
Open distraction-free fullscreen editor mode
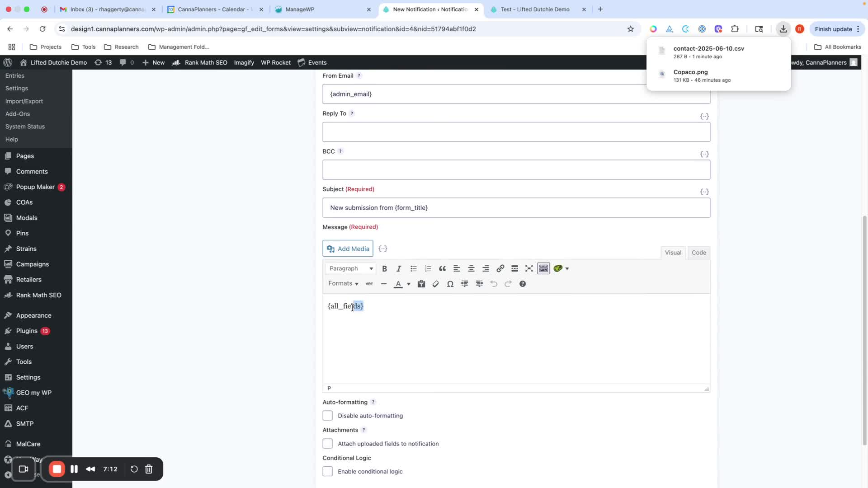(529, 268)
